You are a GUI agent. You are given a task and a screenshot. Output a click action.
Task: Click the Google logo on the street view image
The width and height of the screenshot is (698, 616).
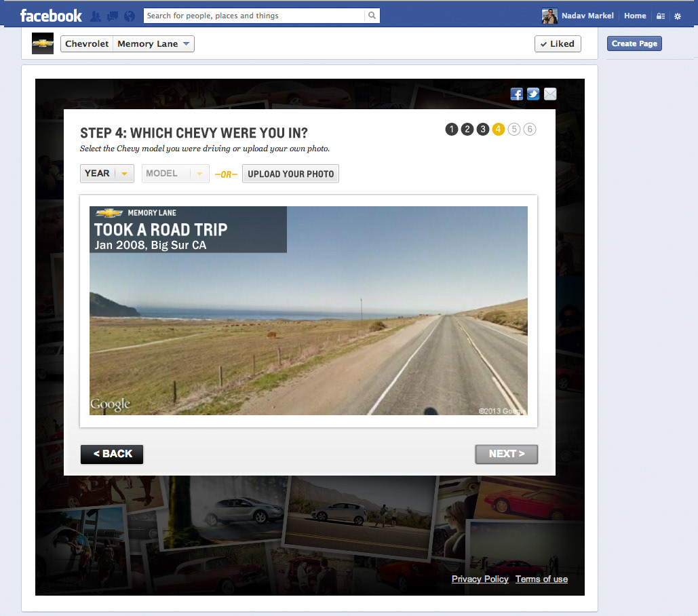click(x=111, y=404)
